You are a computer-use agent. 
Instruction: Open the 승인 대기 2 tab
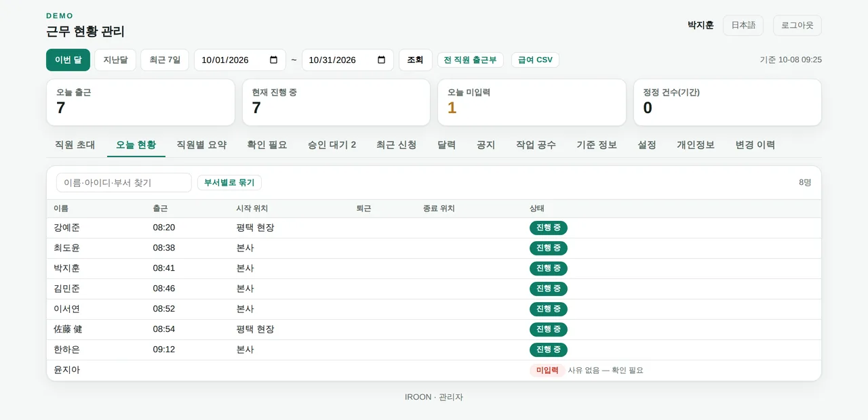point(332,144)
